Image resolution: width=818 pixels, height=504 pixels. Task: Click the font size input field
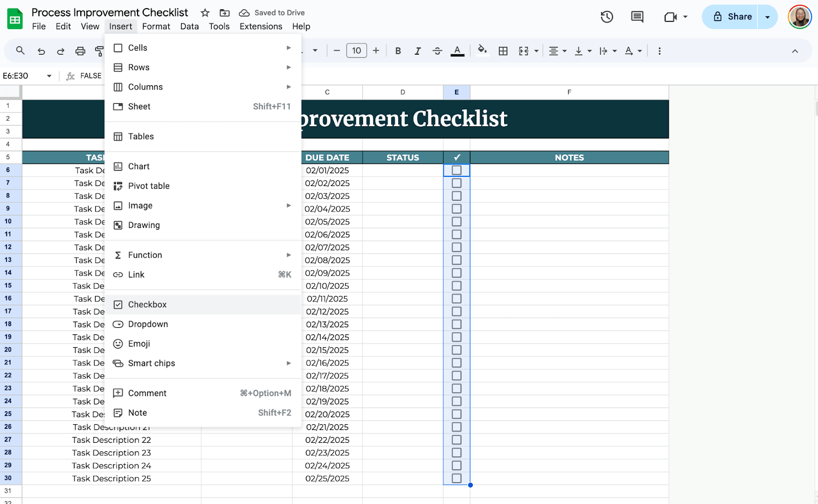(x=356, y=51)
